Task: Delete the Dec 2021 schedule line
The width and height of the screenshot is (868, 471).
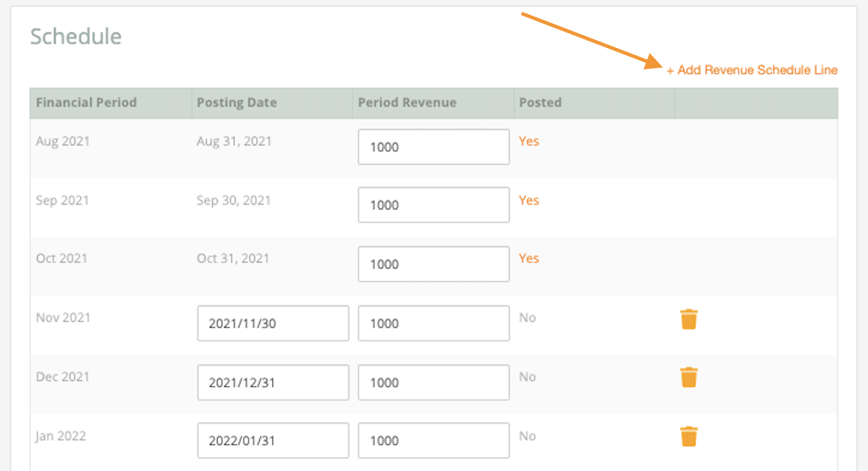Action: pyautogui.click(x=689, y=378)
